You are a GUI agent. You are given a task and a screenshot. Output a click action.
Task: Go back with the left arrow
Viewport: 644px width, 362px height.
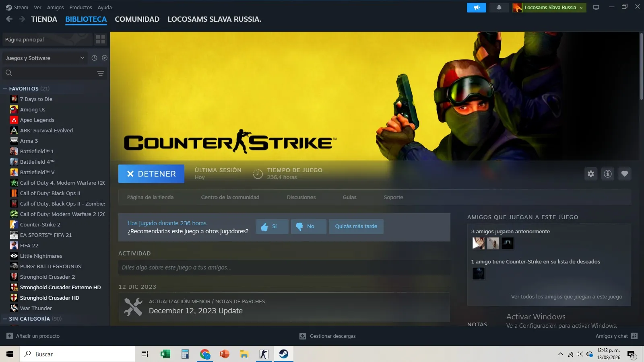(x=9, y=19)
